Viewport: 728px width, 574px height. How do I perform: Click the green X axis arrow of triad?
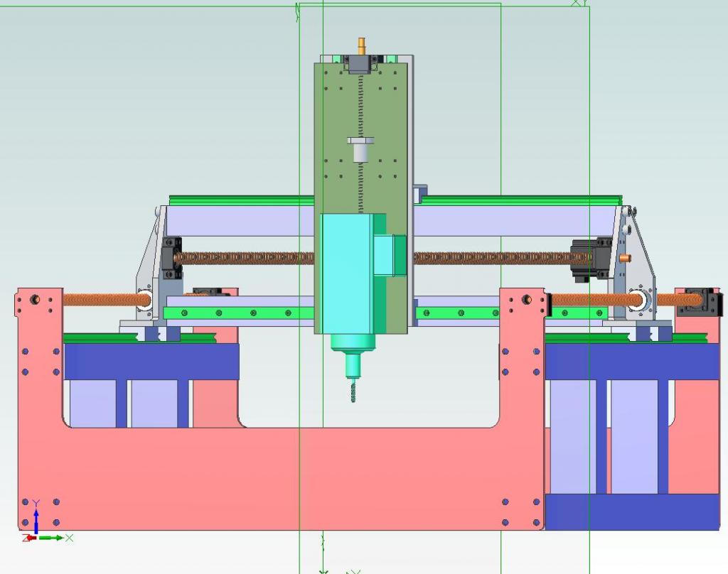[51, 538]
